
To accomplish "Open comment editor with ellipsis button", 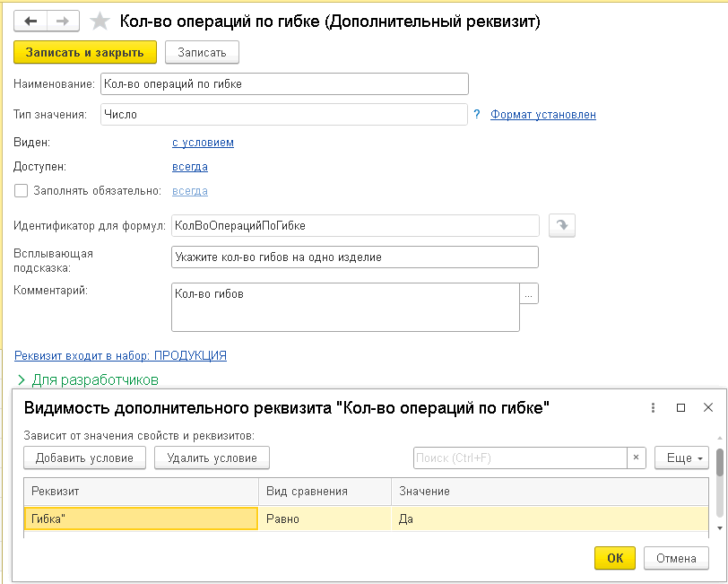I will pyautogui.click(x=529, y=294).
